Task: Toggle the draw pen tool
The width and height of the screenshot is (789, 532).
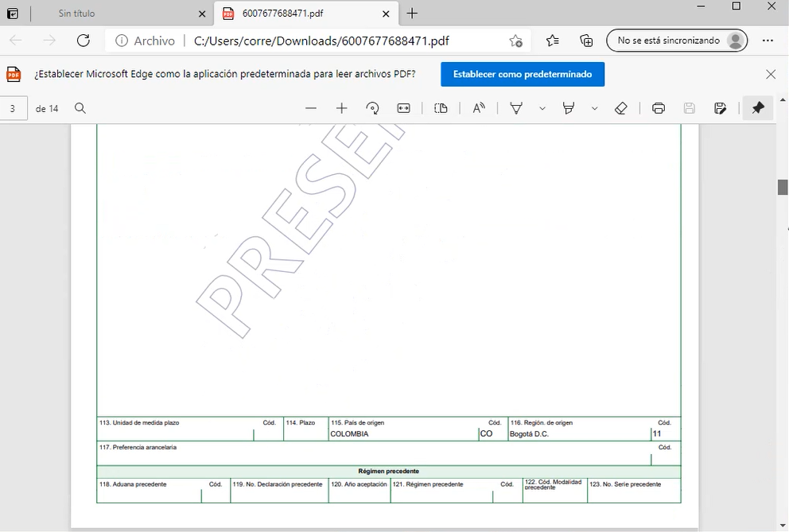Action: tap(516, 108)
